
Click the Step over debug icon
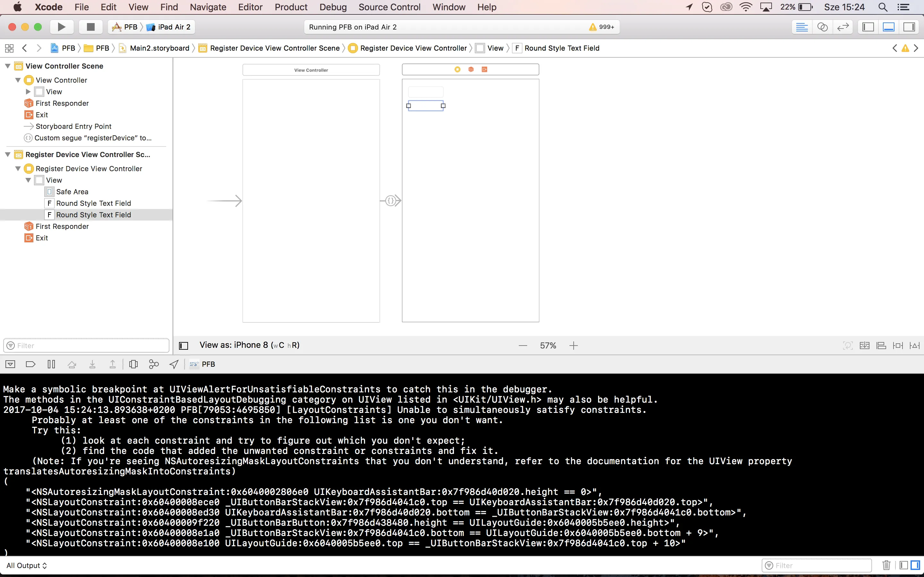coord(72,364)
